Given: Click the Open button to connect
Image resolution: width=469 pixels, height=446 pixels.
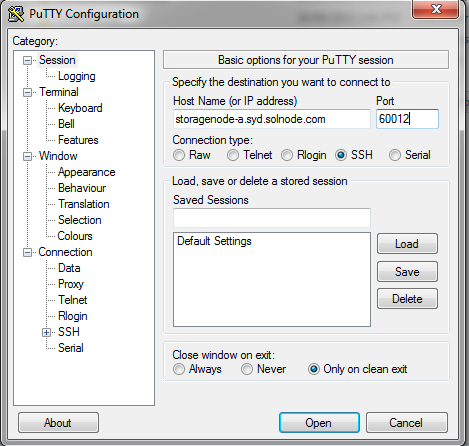Looking at the screenshot, I should tap(319, 423).
